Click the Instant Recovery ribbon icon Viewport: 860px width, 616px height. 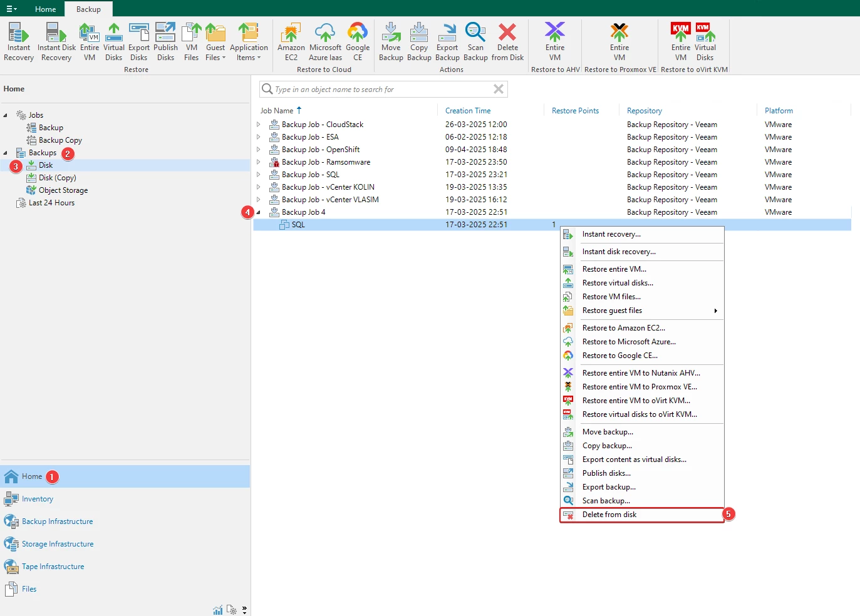(19, 42)
